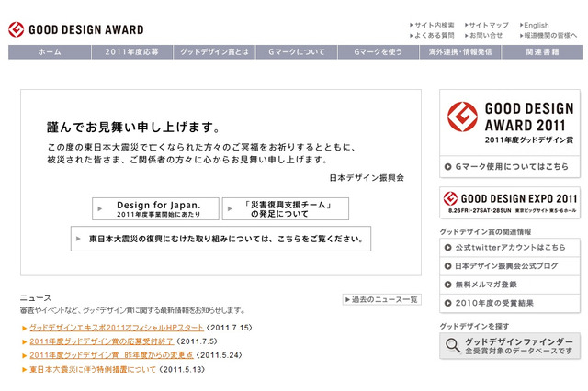The height and width of the screenshot is (391, 588).
Task: Click the Design for Japan. button
Action: pos(155,208)
